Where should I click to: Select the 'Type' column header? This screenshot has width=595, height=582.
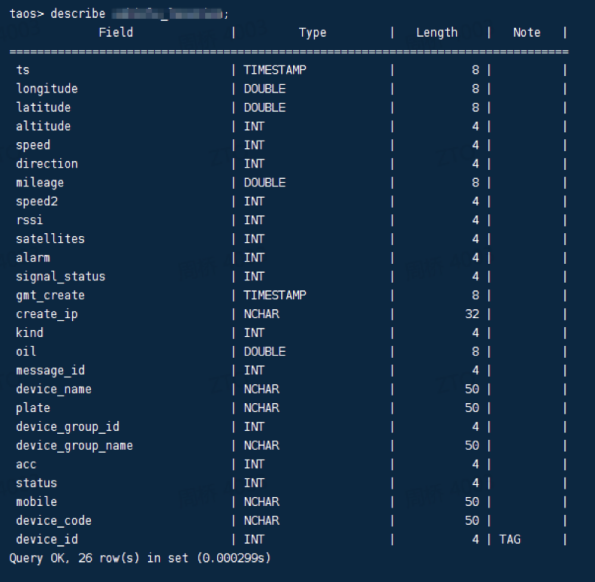(x=312, y=33)
